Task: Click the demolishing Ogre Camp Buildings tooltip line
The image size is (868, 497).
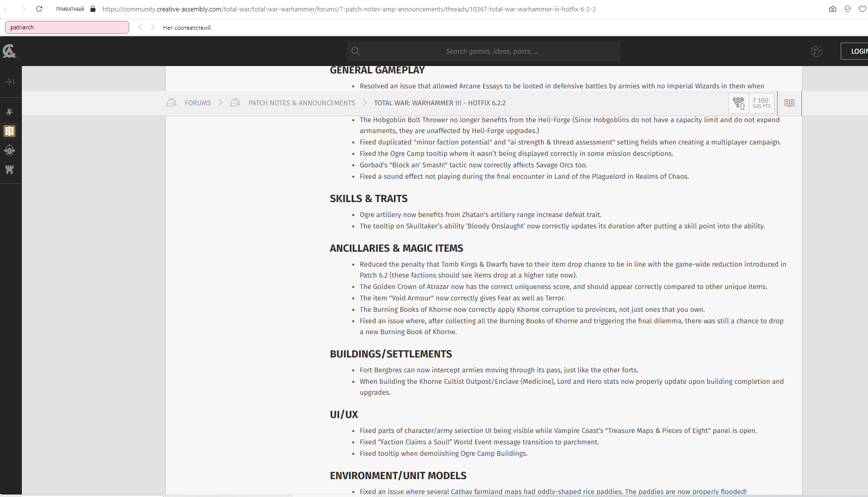Action: tap(444, 453)
